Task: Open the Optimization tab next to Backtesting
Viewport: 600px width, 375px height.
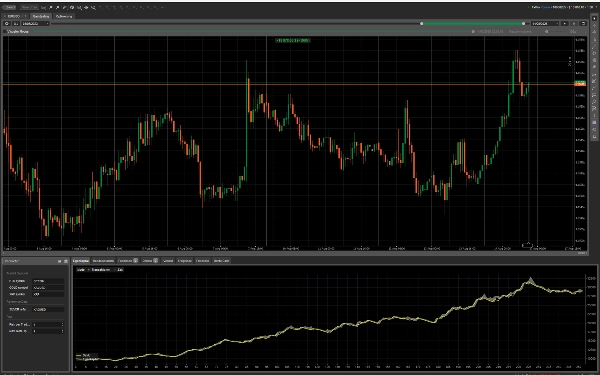Action: click(x=64, y=16)
